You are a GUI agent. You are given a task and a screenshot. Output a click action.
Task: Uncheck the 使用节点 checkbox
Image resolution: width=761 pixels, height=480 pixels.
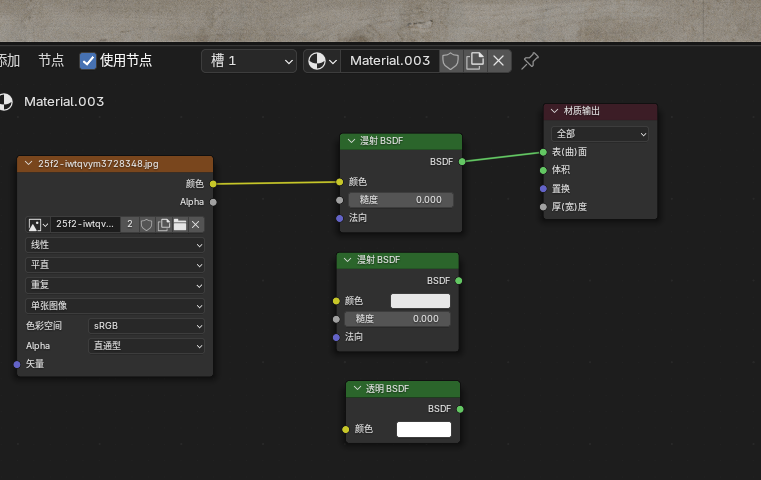point(88,61)
